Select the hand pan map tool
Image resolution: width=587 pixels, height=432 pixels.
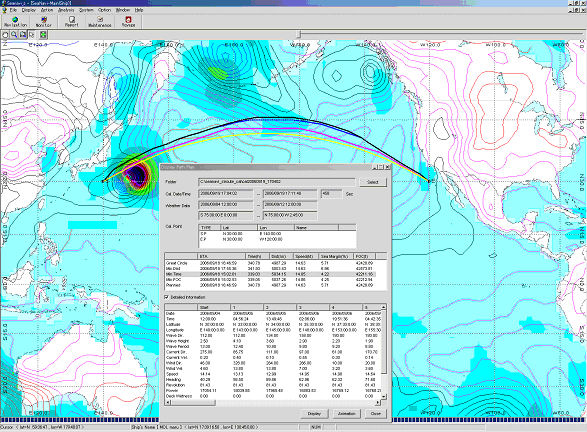pyautogui.click(x=5, y=35)
